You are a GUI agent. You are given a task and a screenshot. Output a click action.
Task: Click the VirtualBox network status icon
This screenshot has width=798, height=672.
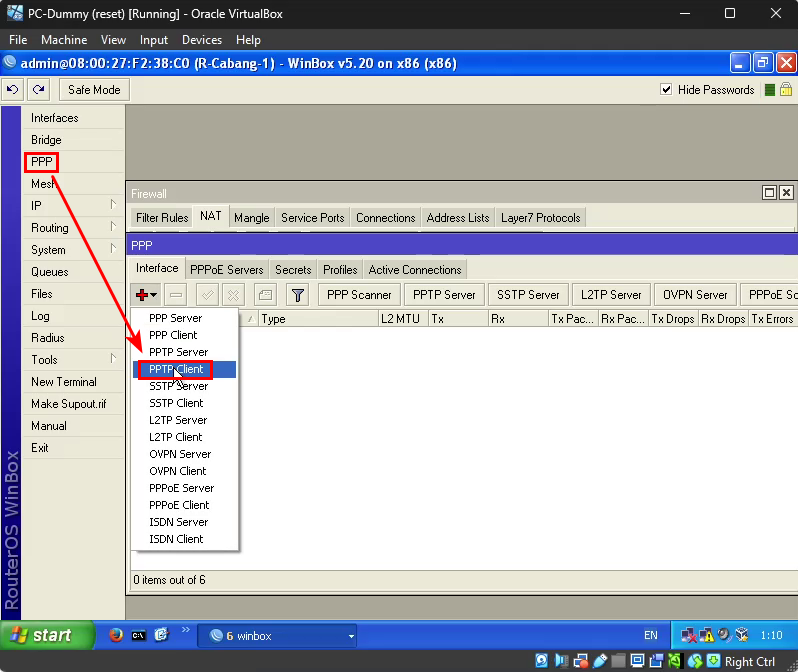point(581,661)
